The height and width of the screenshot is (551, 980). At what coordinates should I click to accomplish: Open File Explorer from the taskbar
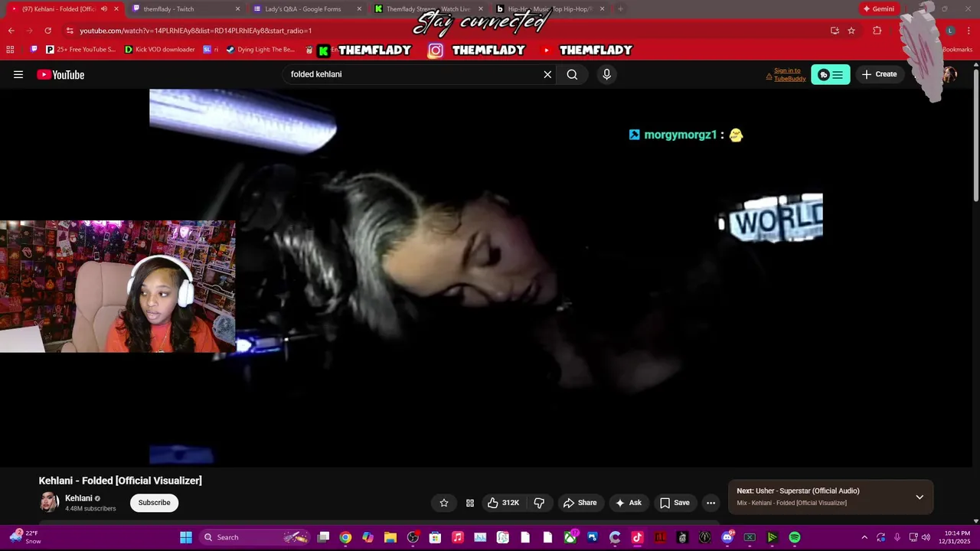pyautogui.click(x=390, y=537)
